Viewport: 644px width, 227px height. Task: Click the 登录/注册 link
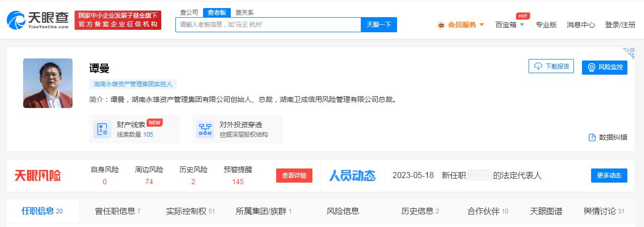coord(620,25)
